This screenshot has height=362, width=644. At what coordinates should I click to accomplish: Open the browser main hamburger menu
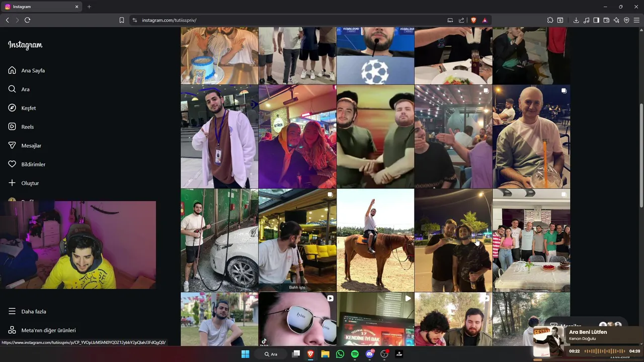point(637,20)
